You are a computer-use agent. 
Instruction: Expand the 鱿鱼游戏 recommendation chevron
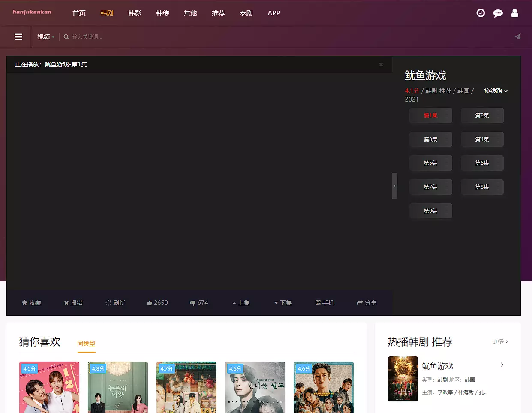tap(502, 365)
